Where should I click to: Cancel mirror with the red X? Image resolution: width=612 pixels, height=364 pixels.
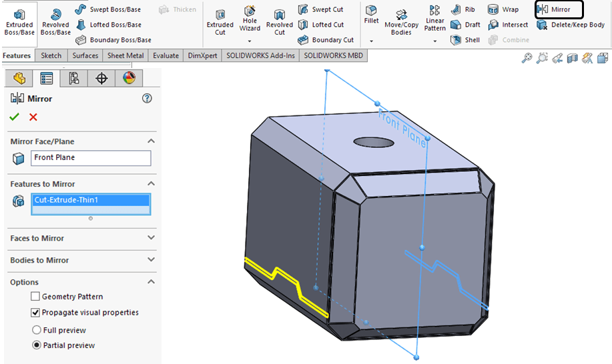33,117
